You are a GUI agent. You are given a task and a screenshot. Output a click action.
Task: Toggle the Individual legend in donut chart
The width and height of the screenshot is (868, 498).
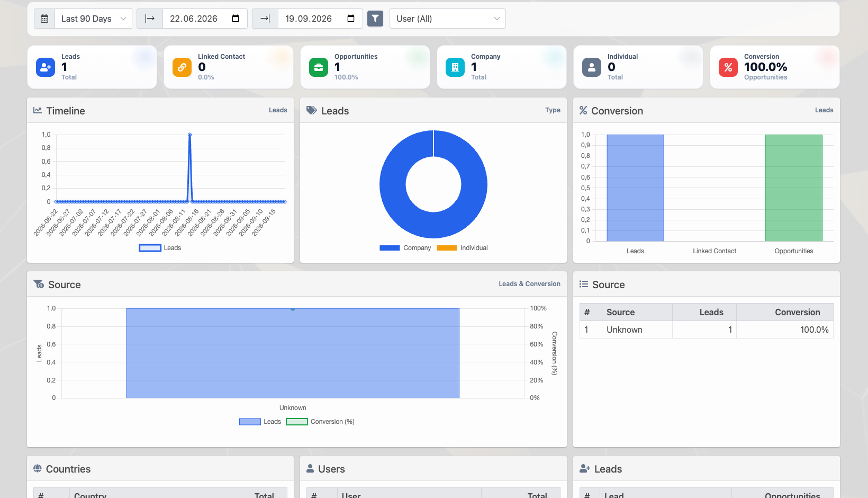(x=462, y=248)
